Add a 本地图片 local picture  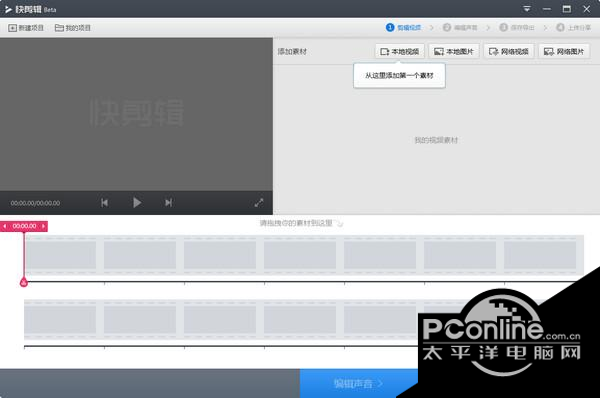pos(454,51)
